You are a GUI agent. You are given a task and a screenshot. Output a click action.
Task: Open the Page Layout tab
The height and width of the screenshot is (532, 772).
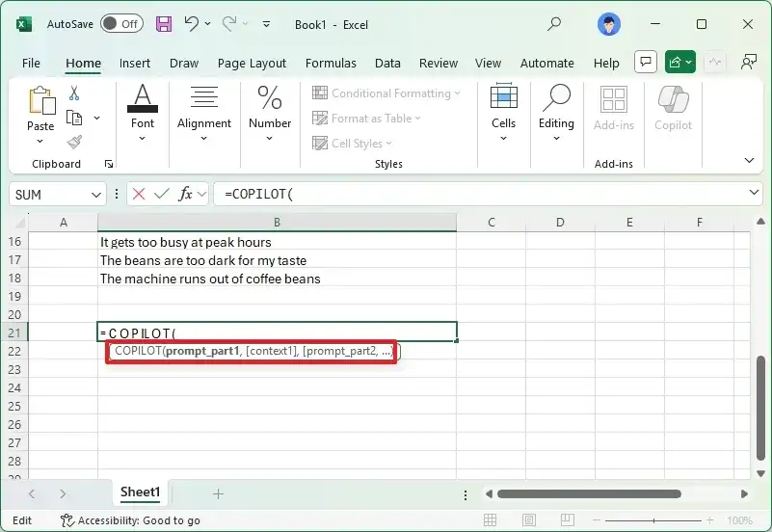click(x=252, y=63)
